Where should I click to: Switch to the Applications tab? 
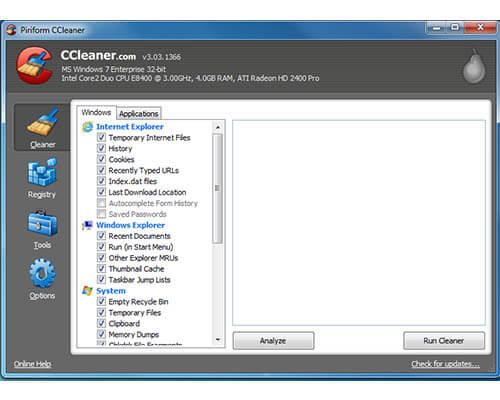pos(139,113)
